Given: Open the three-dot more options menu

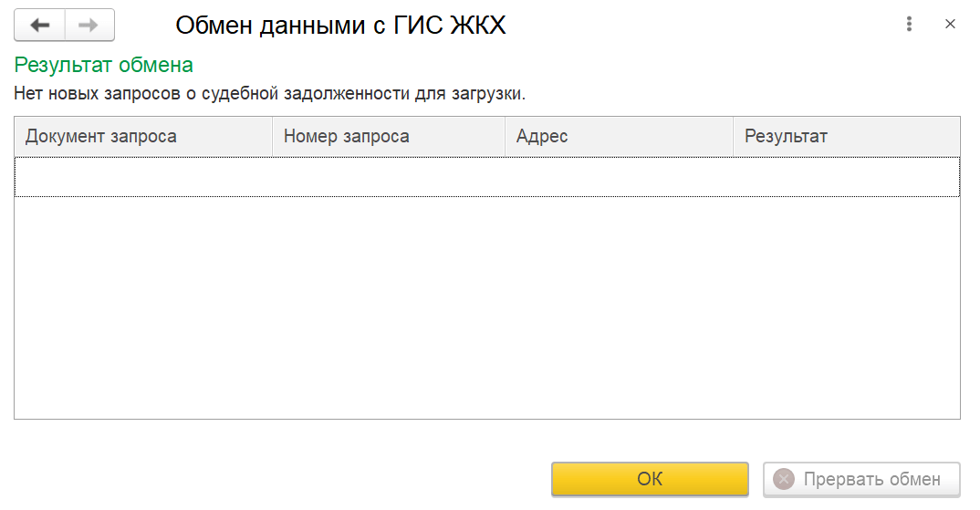Looking at the screenshot, I should click(x=909, y=24).
